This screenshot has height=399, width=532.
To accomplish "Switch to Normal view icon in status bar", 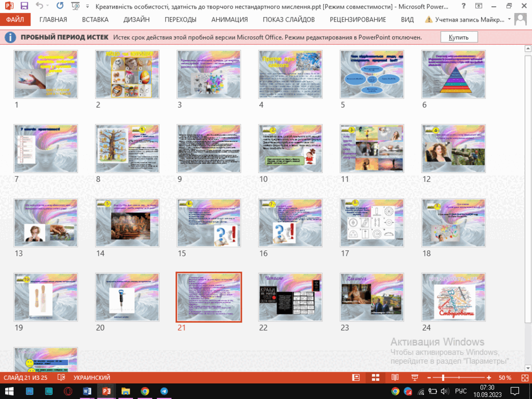I will [356, 377].
